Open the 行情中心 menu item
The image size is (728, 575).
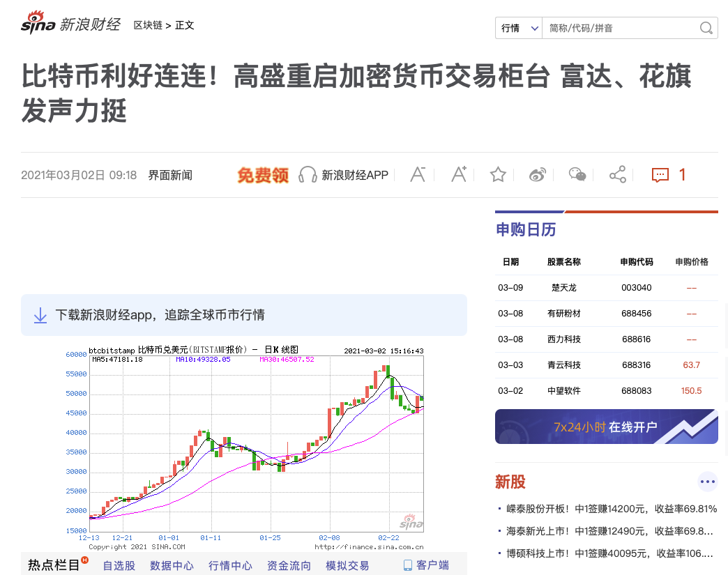click(230, 566)
